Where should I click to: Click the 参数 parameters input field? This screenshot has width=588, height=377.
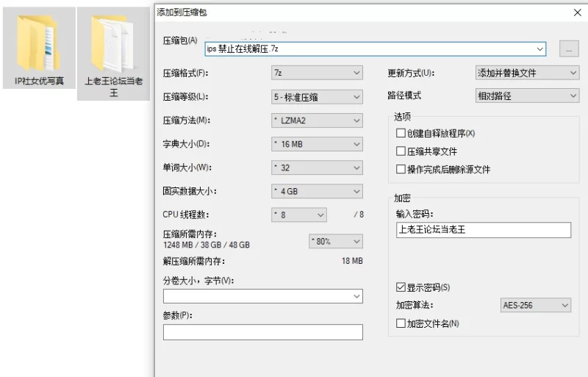[263, 332]
